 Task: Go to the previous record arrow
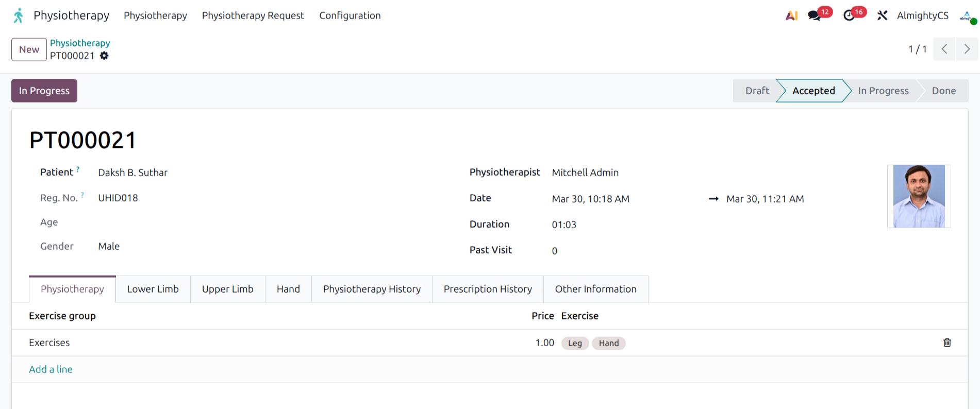[944, 49]
